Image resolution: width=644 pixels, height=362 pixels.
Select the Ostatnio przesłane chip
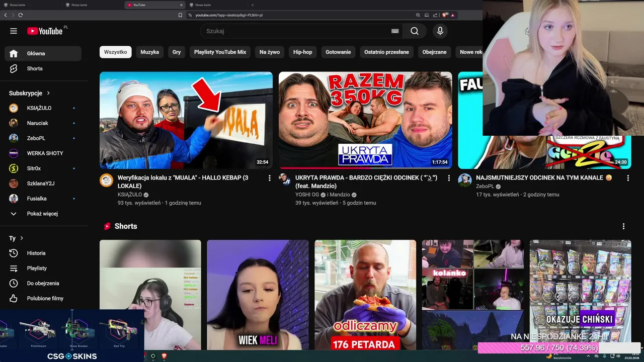click(x=386, y=52)
